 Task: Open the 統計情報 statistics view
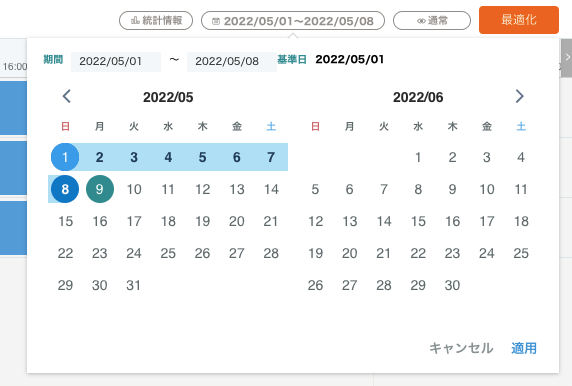(x=156, y=20)
